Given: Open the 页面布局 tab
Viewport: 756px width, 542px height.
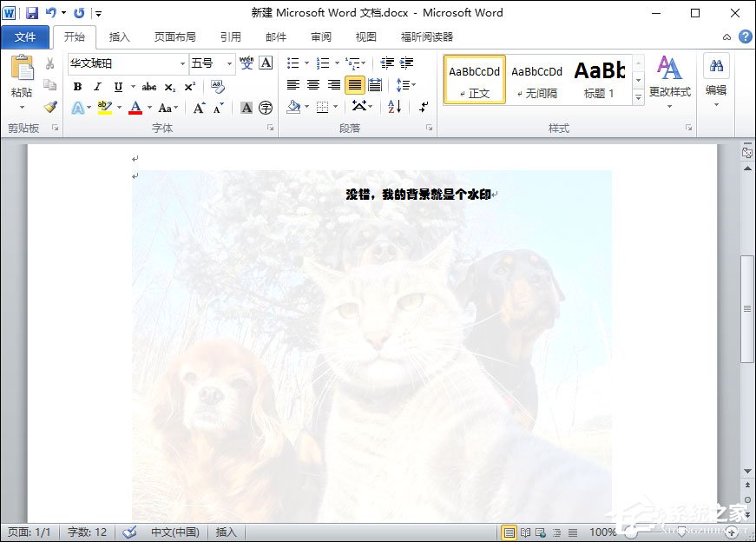Looking at the screenshot, I should [174, 36].
